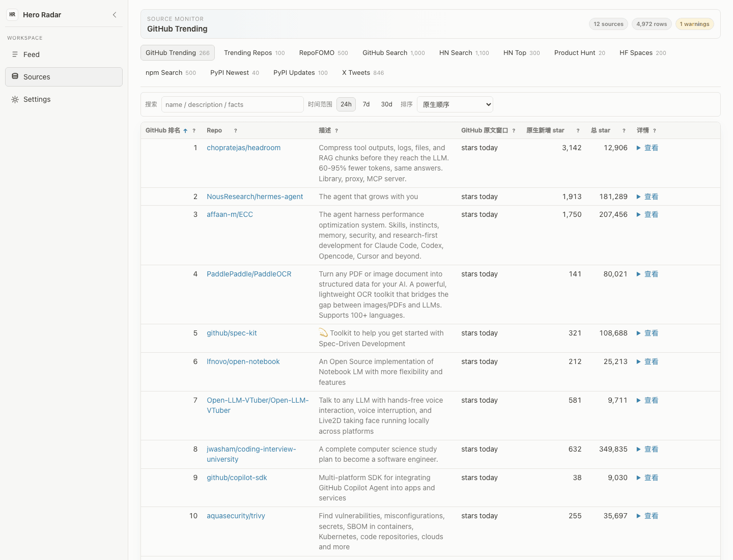Switch to the GitHub Search tab

point(393,53)
